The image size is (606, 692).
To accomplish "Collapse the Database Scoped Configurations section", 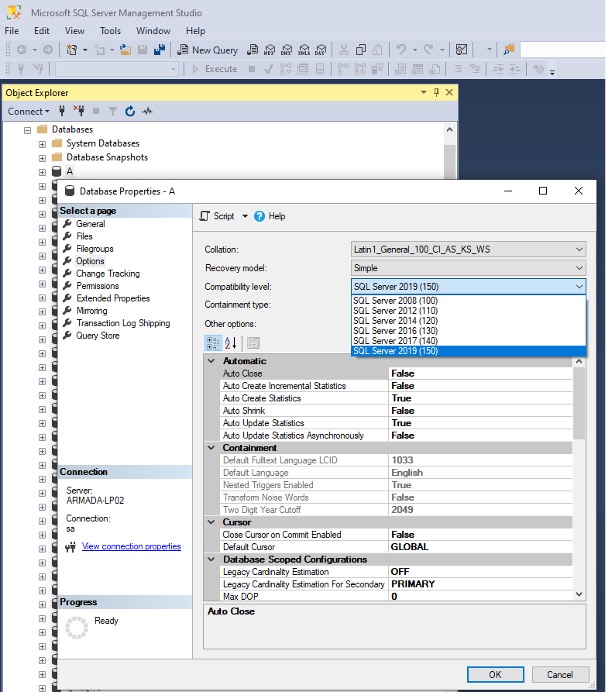I will point(212,559).
